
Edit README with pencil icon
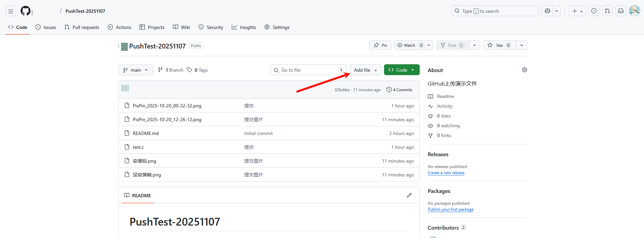point(409,195)
